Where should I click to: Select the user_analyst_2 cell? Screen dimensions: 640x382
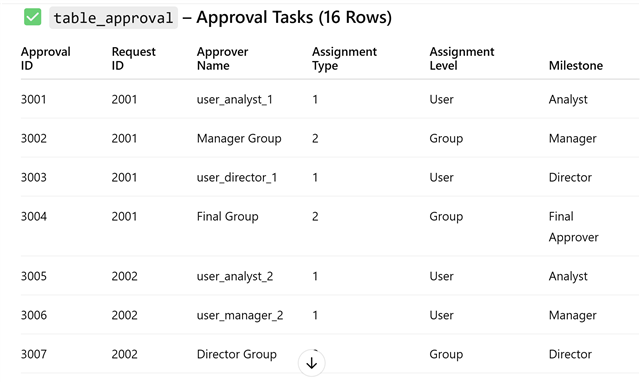tap(235, 276)
